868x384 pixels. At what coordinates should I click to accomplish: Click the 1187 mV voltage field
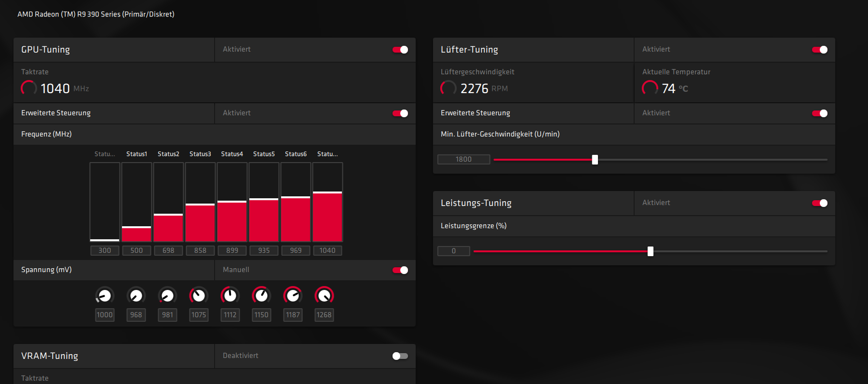tap(293, 315)
